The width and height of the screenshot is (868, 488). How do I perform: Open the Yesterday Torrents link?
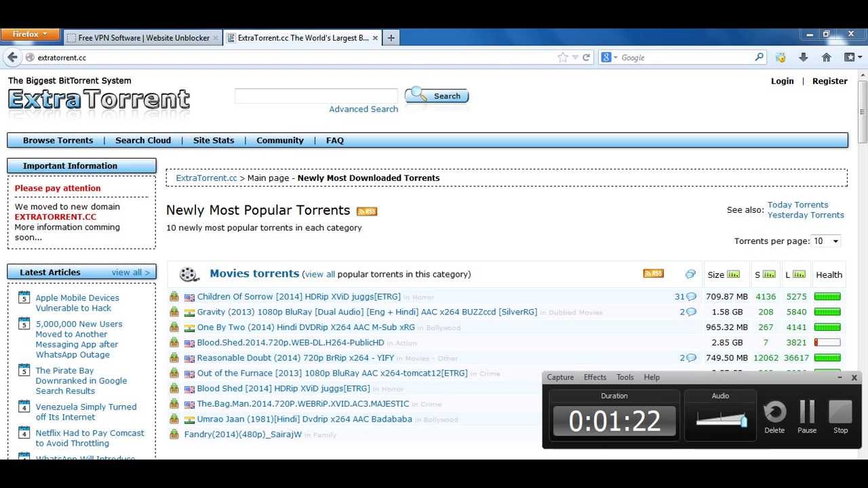point(806,215)
